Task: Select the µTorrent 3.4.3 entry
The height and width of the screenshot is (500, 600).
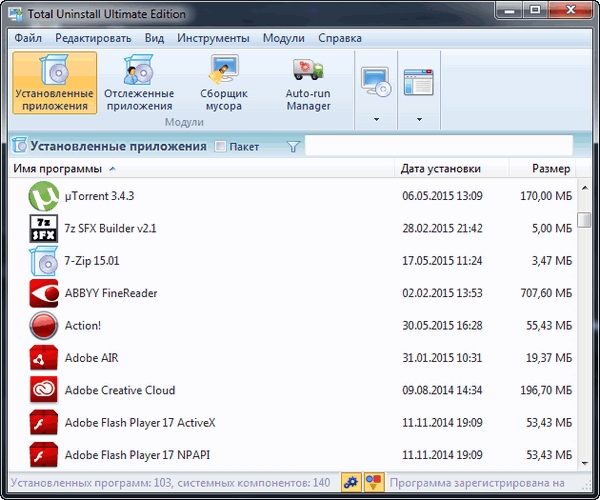Action: [99, 195]
